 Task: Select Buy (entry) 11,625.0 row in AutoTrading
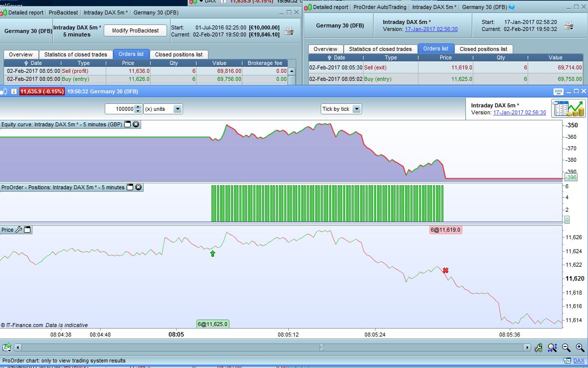click(446, 79)
